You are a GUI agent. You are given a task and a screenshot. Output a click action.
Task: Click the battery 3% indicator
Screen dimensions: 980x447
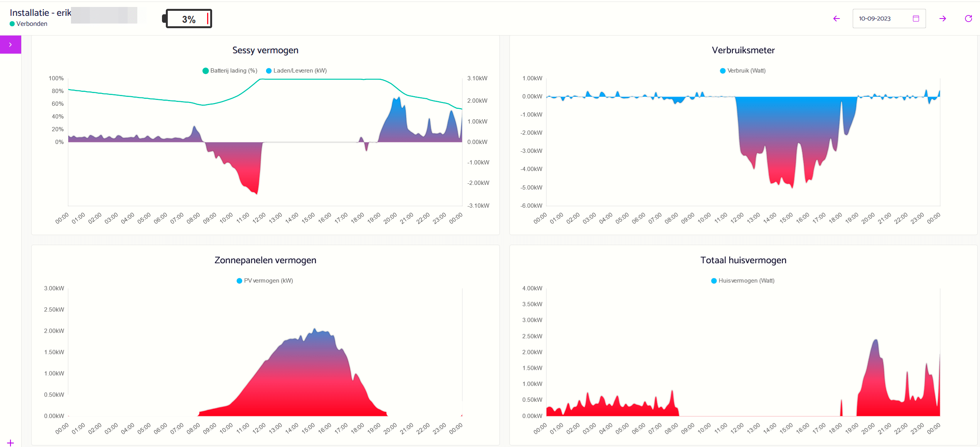click(189, 19)
